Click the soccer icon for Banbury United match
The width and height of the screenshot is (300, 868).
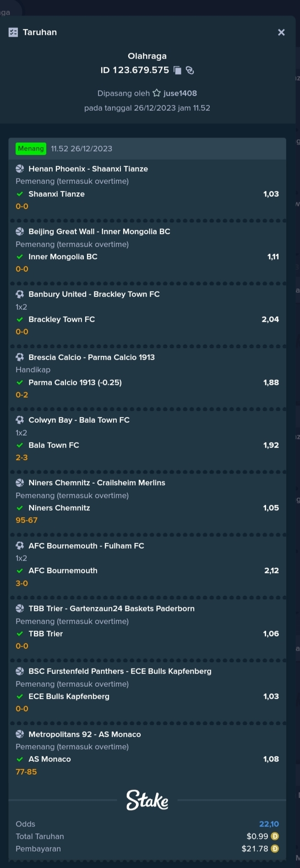(20, 294)
